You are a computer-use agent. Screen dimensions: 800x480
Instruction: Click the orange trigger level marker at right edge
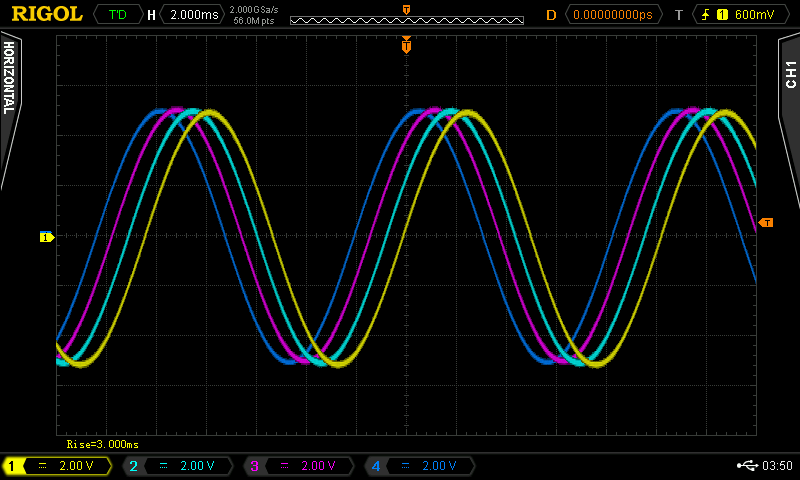tap(767, 222)
